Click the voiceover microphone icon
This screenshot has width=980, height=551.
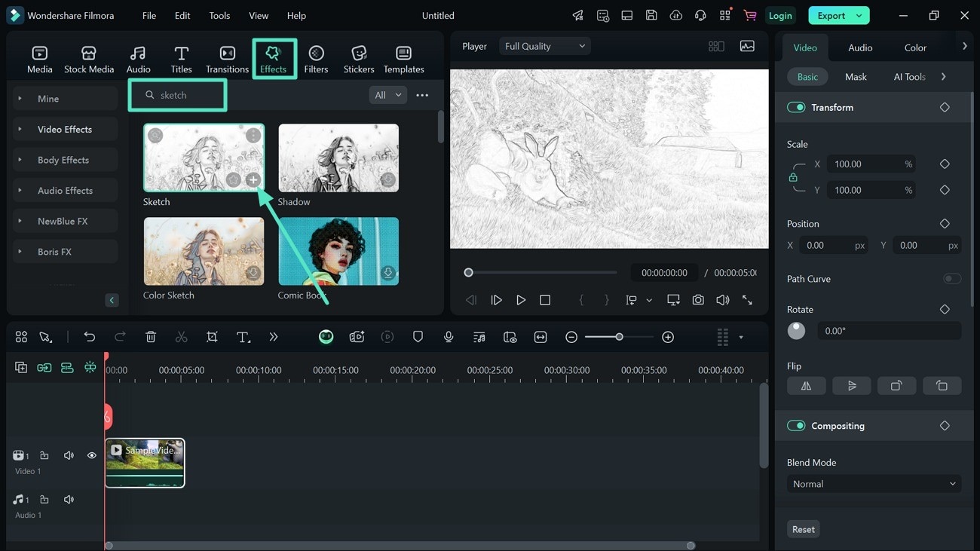pos(449,337)
